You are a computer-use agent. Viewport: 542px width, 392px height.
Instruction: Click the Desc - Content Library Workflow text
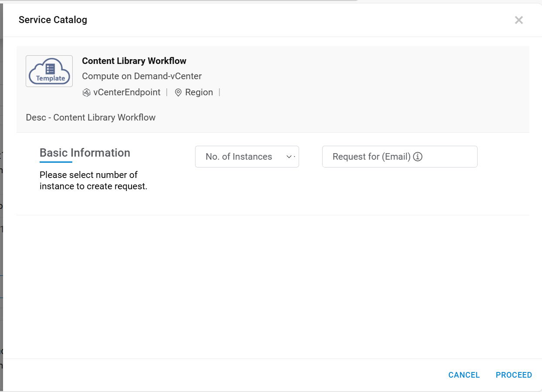91,117
